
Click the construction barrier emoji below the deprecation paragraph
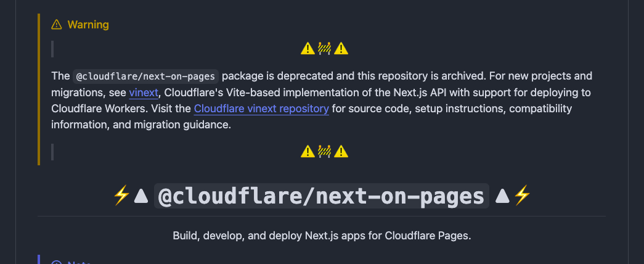point(324,152)
